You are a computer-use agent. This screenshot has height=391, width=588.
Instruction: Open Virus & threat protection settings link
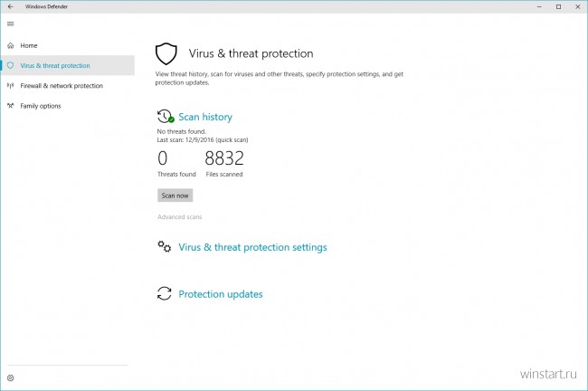pos(252,247)
